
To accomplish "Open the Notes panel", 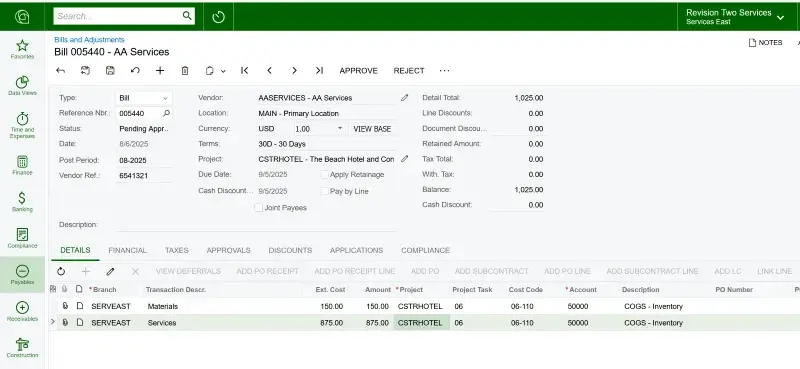I will click(765, 43).
